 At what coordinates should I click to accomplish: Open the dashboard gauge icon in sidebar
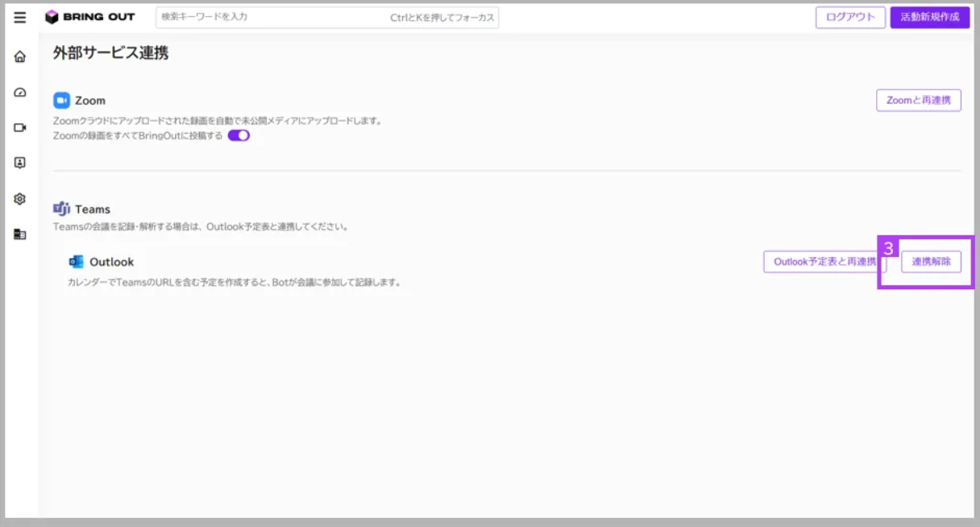(20, 92)
